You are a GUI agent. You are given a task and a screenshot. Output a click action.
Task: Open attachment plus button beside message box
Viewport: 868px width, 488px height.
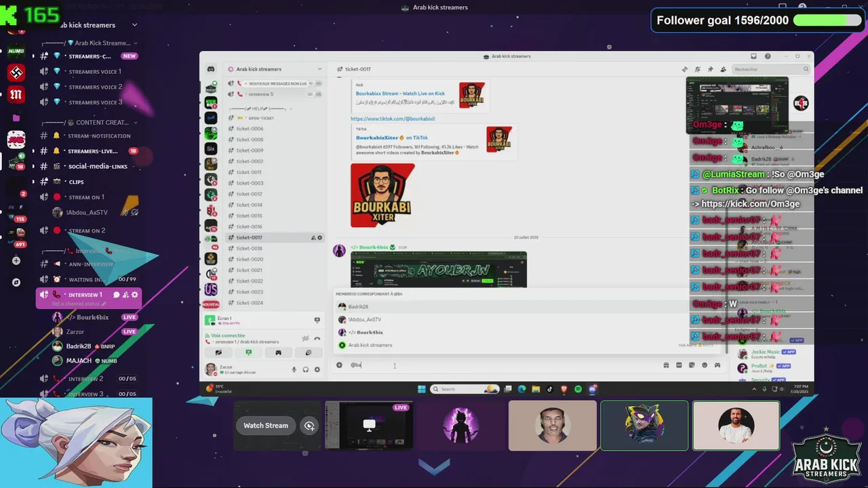339,365
